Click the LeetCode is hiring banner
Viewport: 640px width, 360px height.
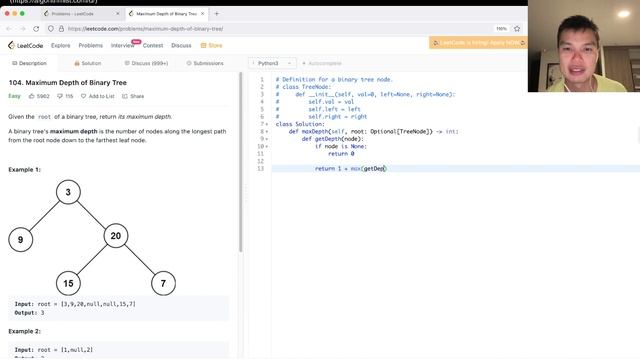click(x=478, y=42)
